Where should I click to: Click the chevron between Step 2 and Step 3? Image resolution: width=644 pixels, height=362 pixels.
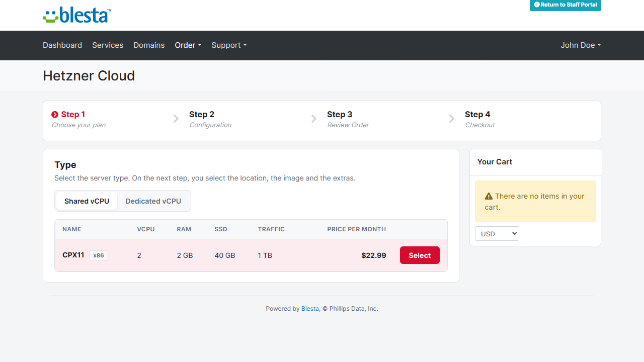tap(314, 119)
